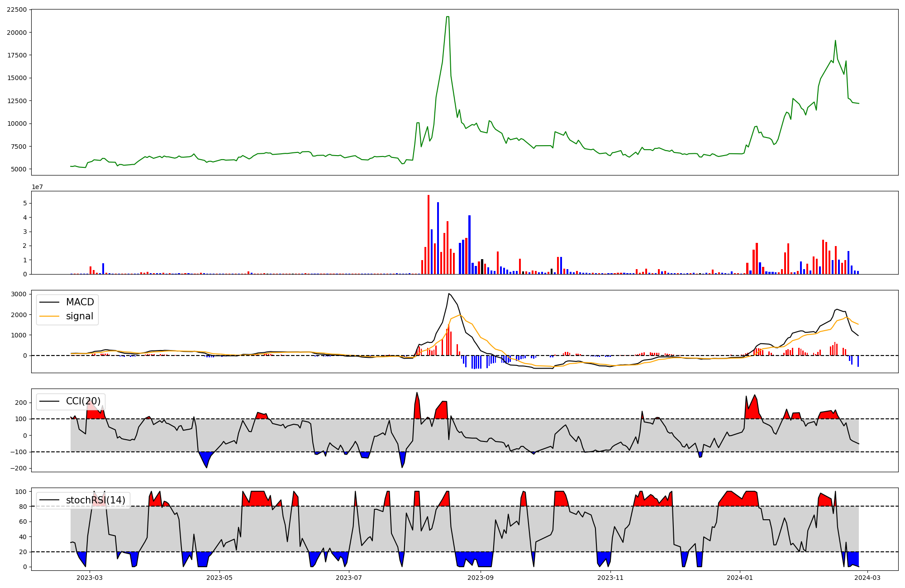Click the CCI(20) legend entry
This screenshot has height=588, width=905.
click(83, 401)
